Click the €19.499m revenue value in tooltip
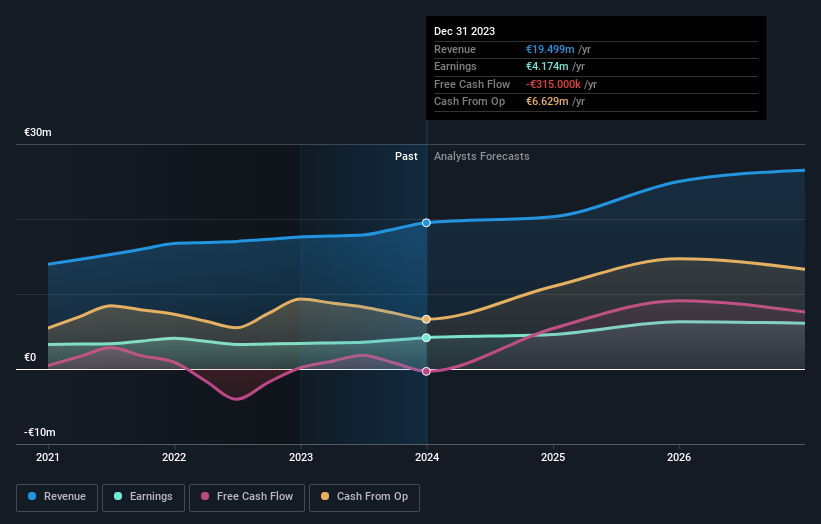The image size is (821, 524). point(550,49)
